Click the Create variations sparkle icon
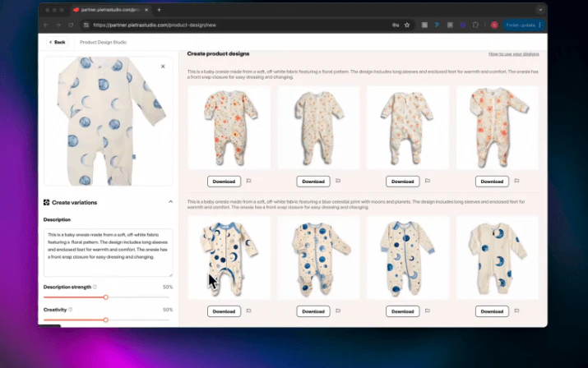588x368 pixels. click(x=47, y=202)
